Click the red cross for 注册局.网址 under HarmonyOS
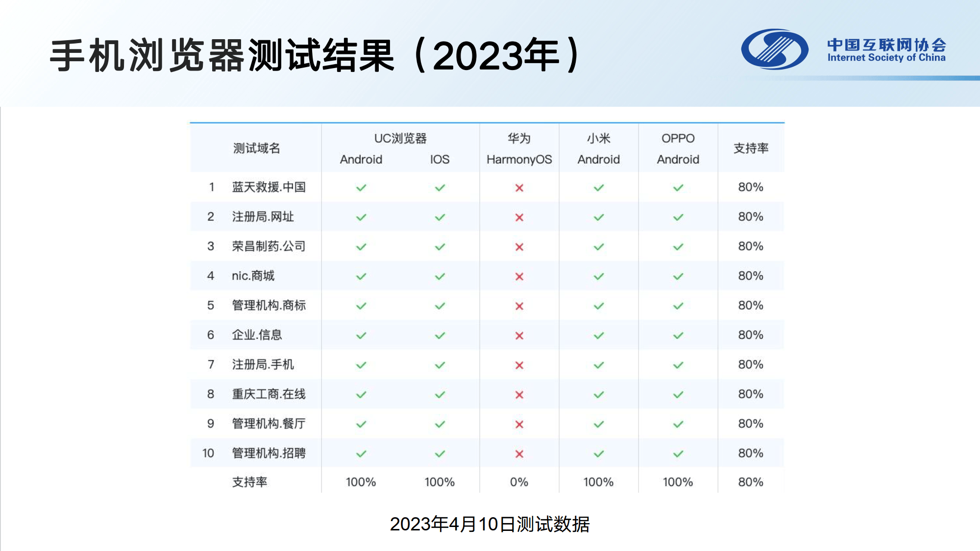 pyautogui.click(x=519, y=217)
